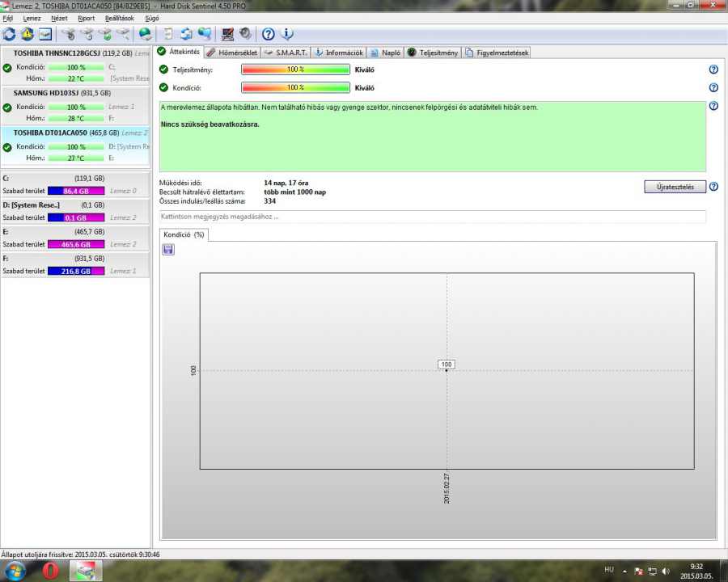Click the Újratesztelés button
This screenshot has width=728, height=582.
(675, 187)
